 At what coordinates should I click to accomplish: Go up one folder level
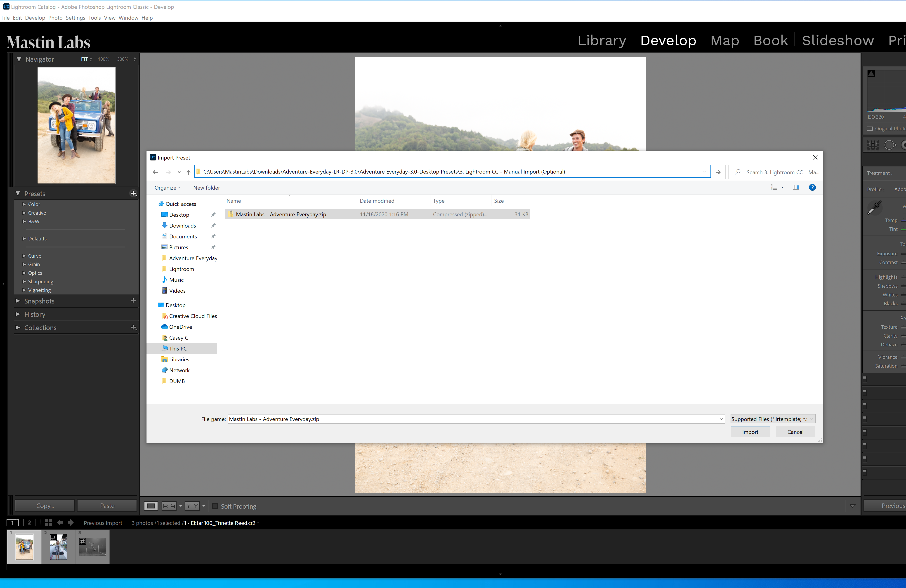(x=189, y=172)
